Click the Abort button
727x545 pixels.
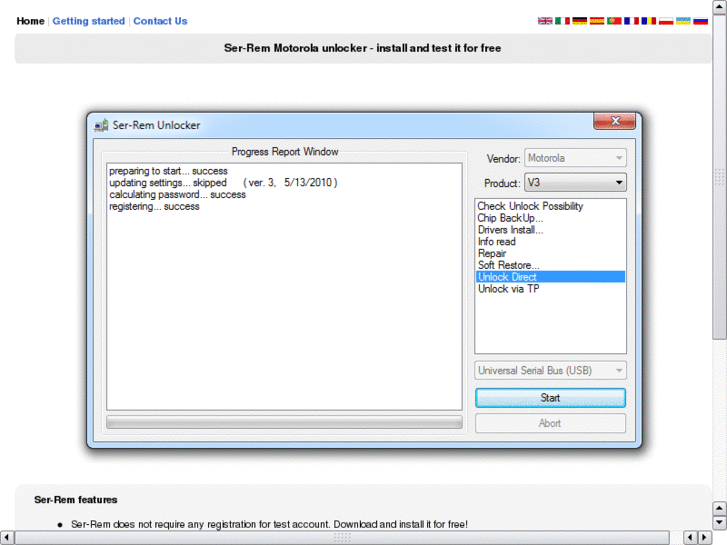550,423
